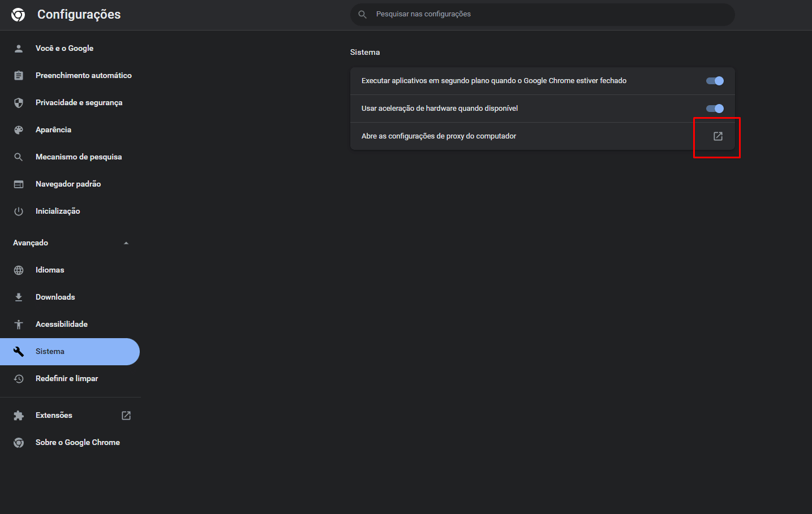Collapse the Avançado section
The image size is (812, 514).
(126, 242)
